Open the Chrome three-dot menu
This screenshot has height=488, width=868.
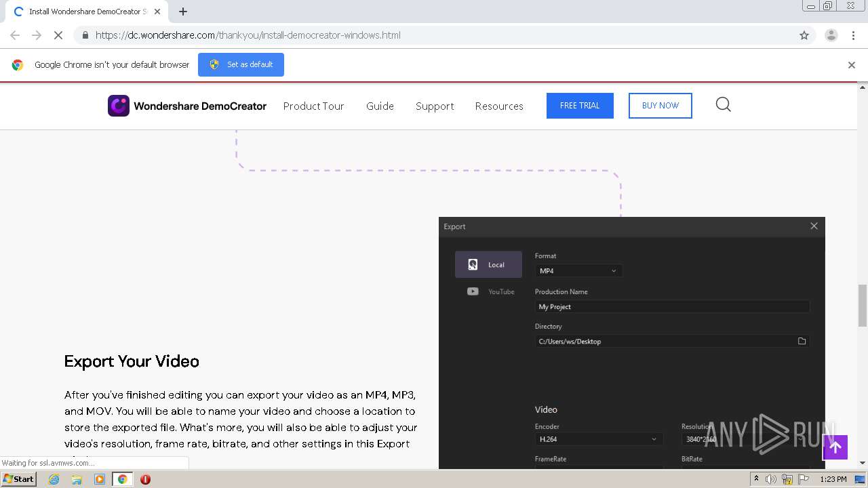point(854,35)
